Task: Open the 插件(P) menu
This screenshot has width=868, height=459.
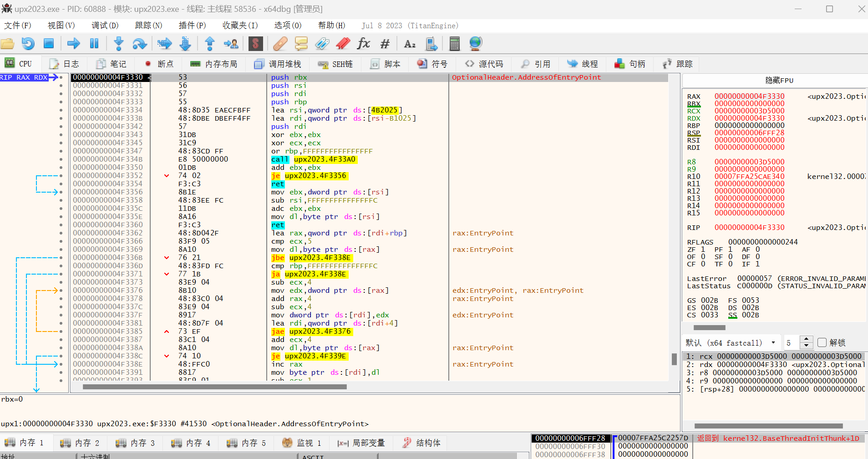Action: 192,25
